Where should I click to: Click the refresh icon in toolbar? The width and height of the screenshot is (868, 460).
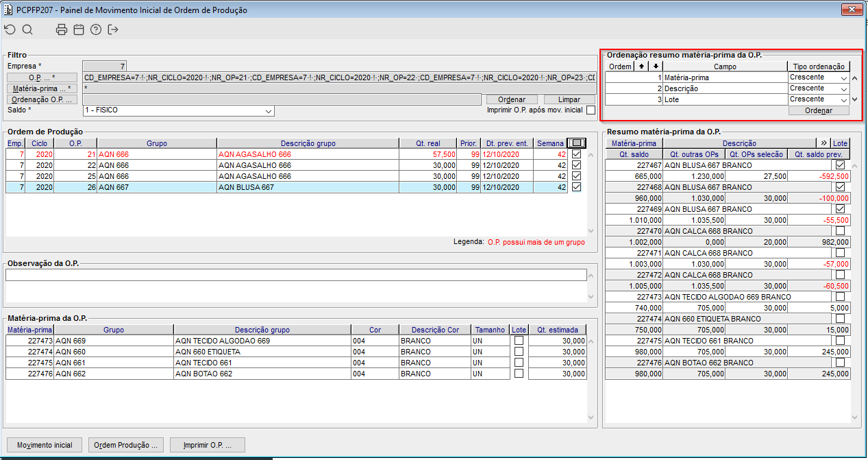click(10, 29)
